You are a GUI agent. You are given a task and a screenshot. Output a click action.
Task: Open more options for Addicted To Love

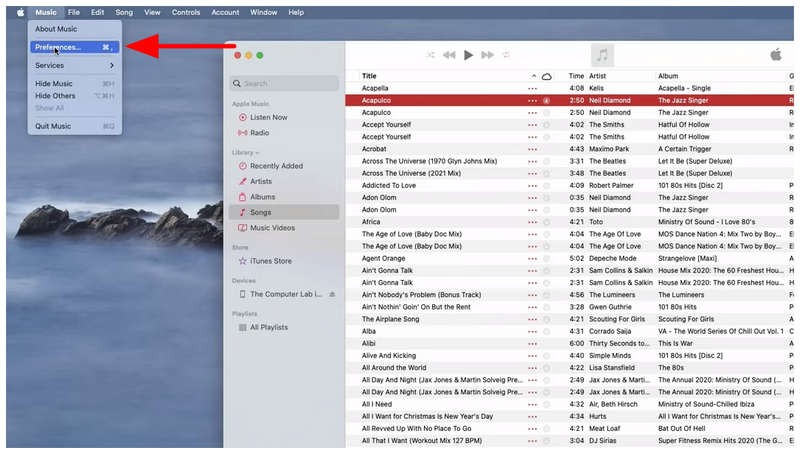point(533,186)
